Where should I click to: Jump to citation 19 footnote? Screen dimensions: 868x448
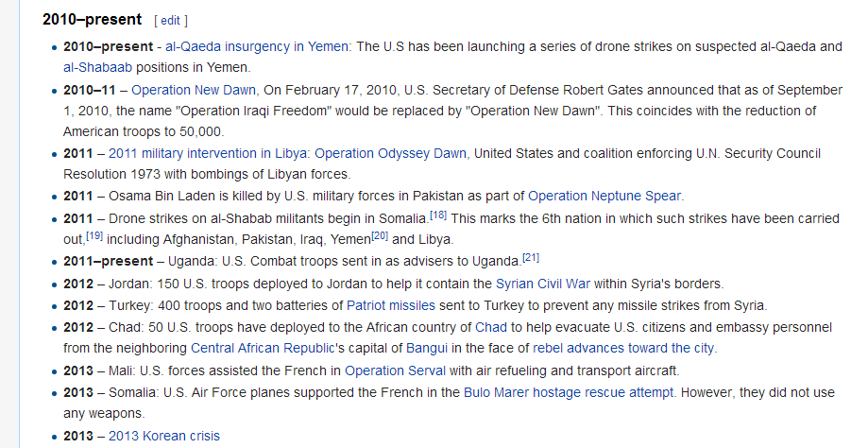coord(94,236)
